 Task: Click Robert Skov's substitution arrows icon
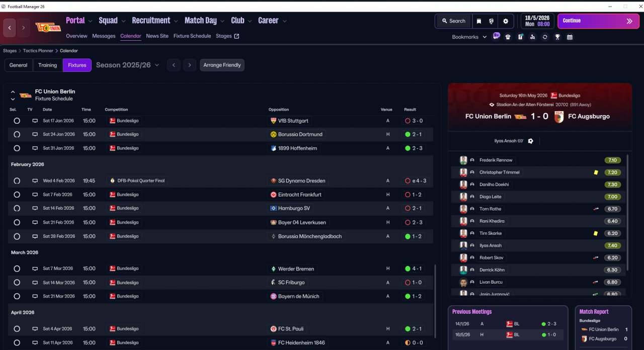(x=596, y=258)
